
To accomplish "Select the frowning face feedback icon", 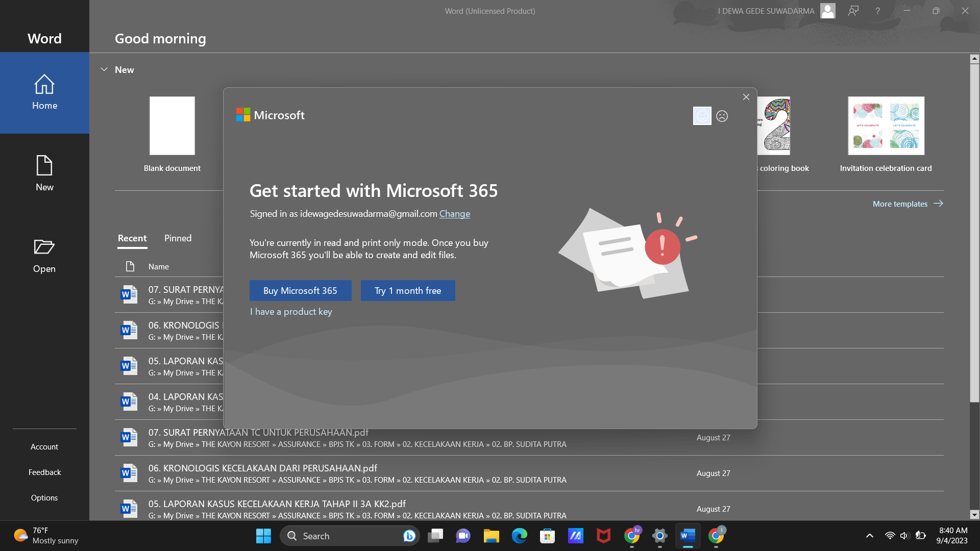I will tap(722, 116).
